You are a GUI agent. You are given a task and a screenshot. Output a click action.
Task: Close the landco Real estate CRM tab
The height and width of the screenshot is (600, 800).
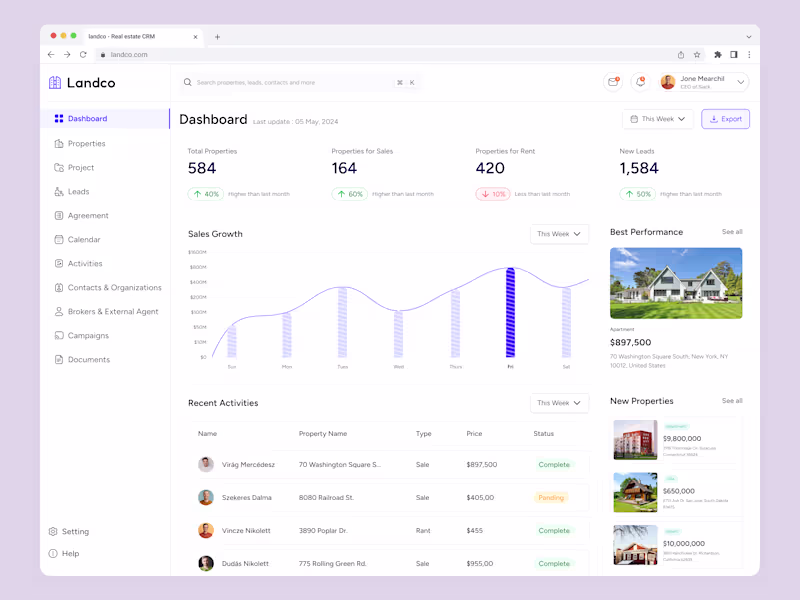(195, 37)
